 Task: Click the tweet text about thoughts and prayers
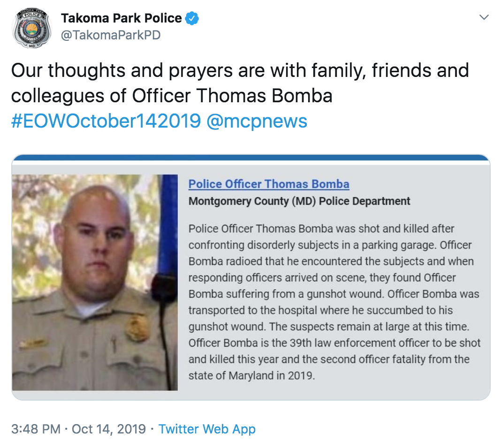pyautogui.click(x=240, y=83)
